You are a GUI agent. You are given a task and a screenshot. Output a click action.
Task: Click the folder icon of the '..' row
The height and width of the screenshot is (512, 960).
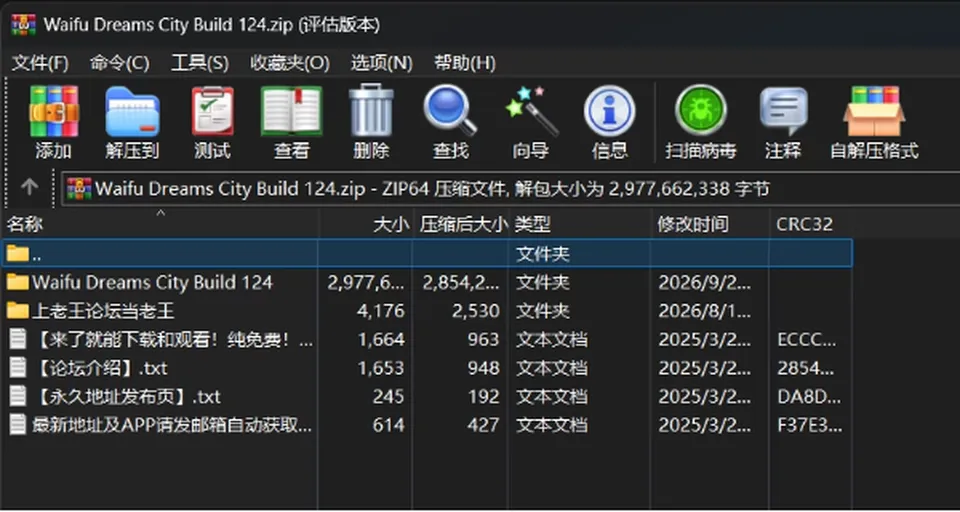click(x=18, y=253)
